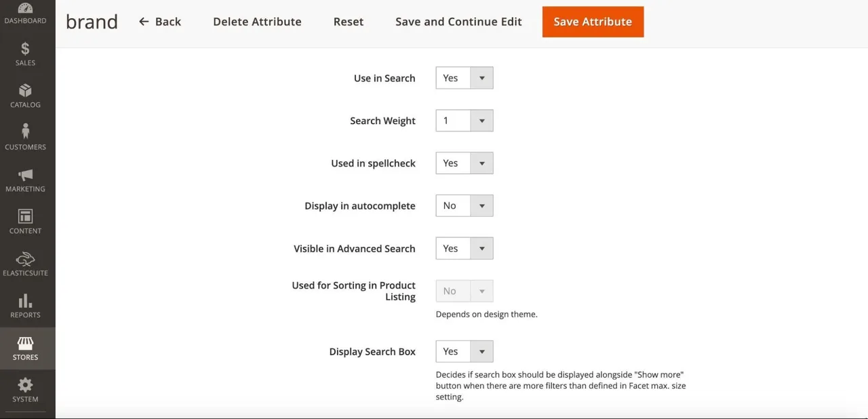Image resolution: width=868 pixels, height=419 pixels.
Task: Go Back using the arrow button
Action: click(x=160, y=22)
